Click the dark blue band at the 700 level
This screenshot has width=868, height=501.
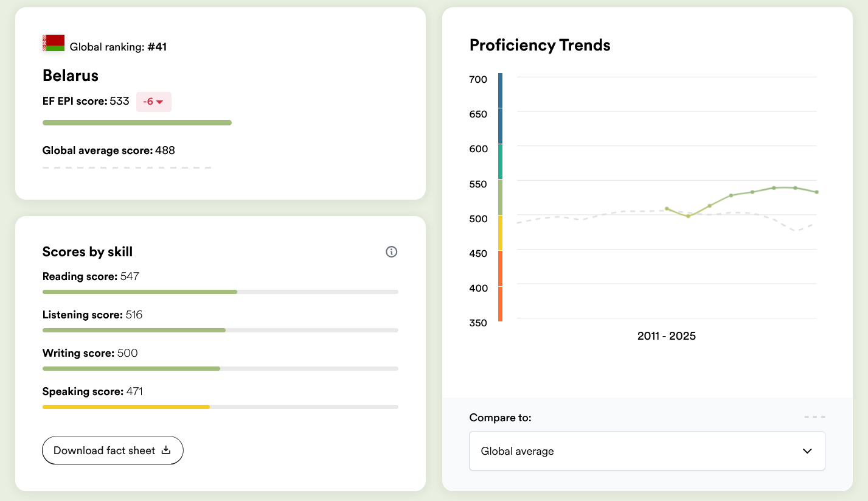coord(500,90)
